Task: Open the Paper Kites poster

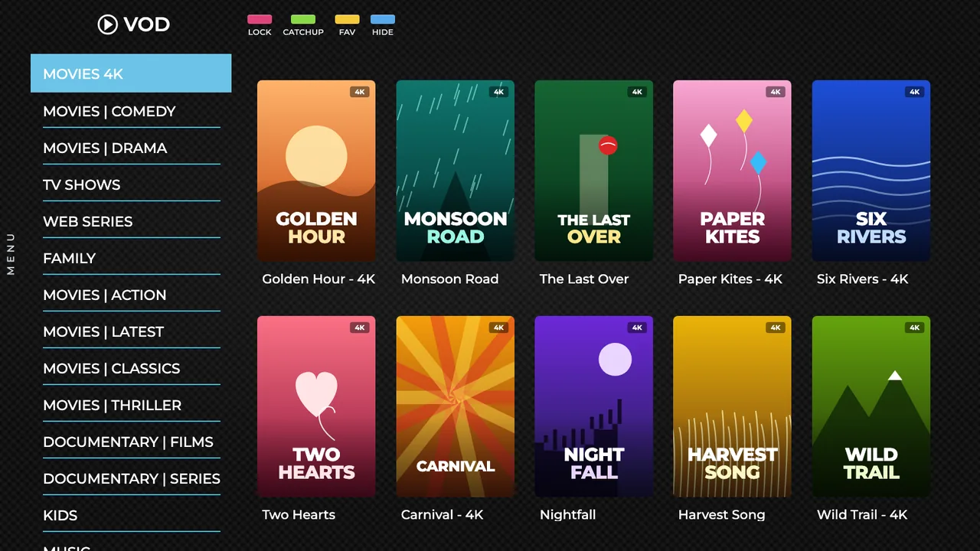Action: click(x=733, y=171)
